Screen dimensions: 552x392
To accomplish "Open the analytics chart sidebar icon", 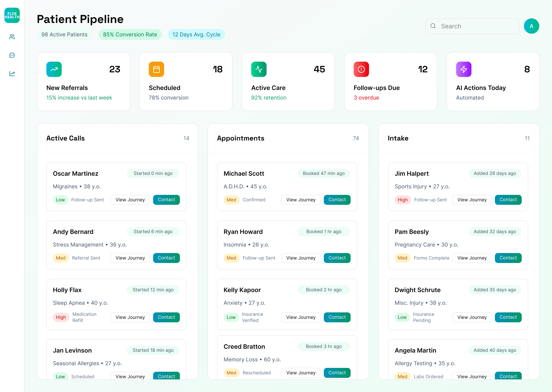I will click(12, 74).
